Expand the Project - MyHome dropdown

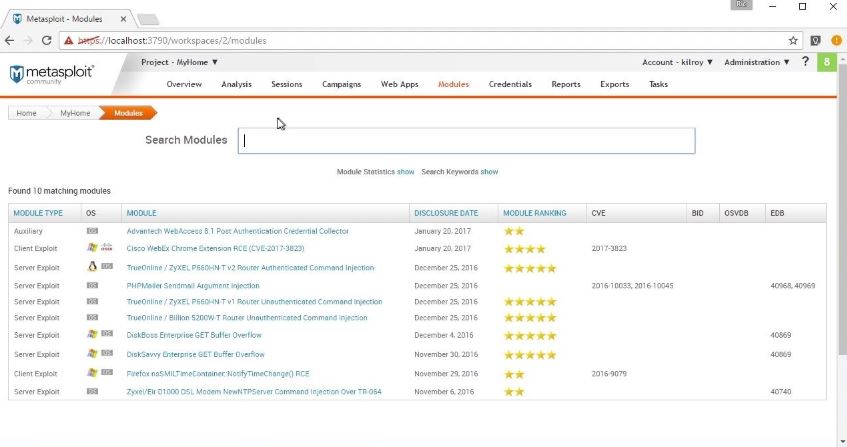179,62
